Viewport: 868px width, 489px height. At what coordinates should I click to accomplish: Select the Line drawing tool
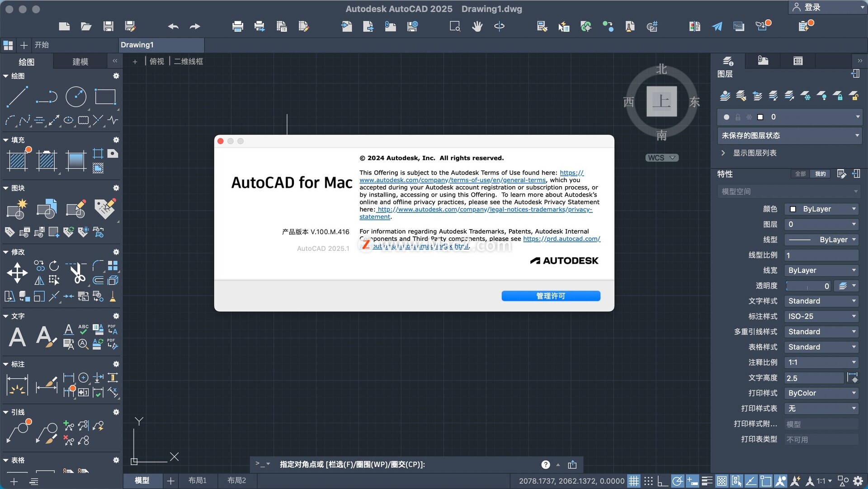coord(17,97)
